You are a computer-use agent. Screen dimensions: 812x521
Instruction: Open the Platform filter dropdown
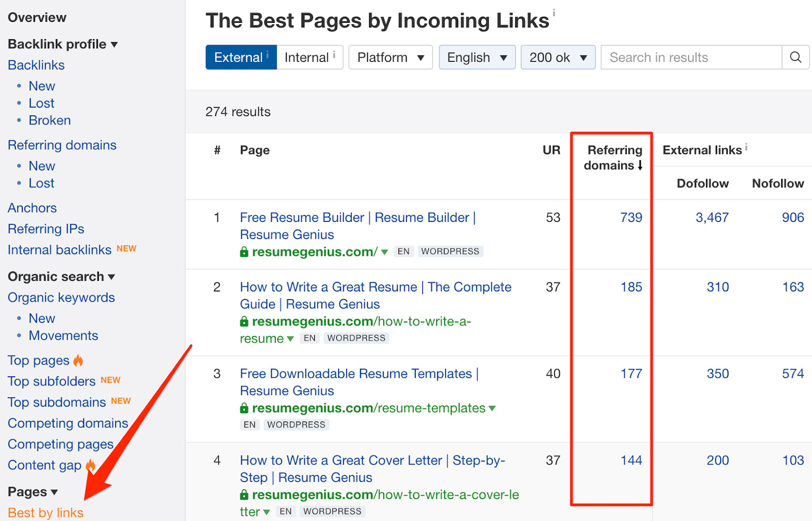click(x=390, y=57)
